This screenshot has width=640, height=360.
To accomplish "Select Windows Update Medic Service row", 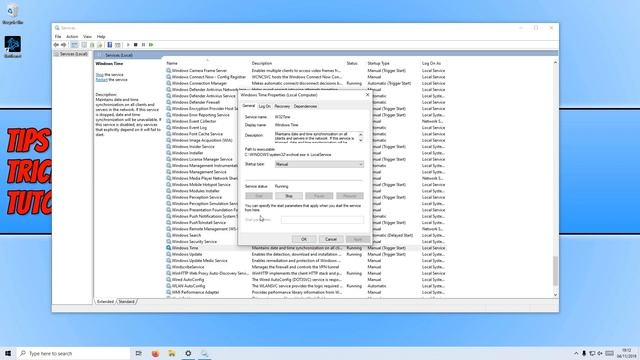I will [306, 260].
